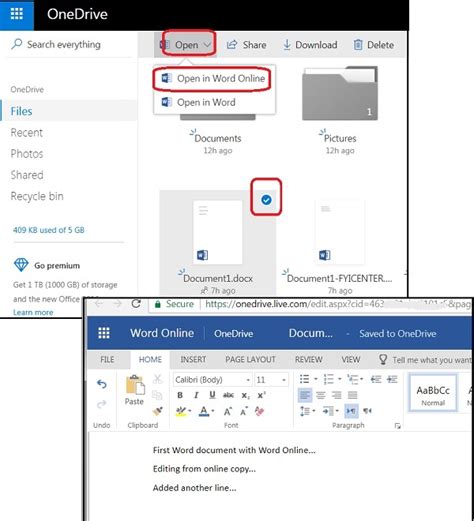Expand the Numbering dropdown arrow

click(x=340, y=379)
